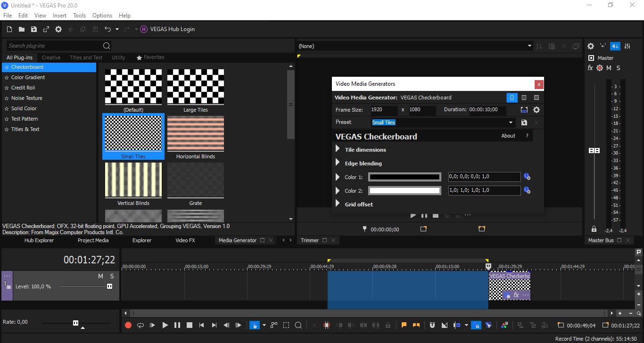Screen dimensions: 644x343
Task: Click the white Color 2 swatch
Action: coord(405,191)
